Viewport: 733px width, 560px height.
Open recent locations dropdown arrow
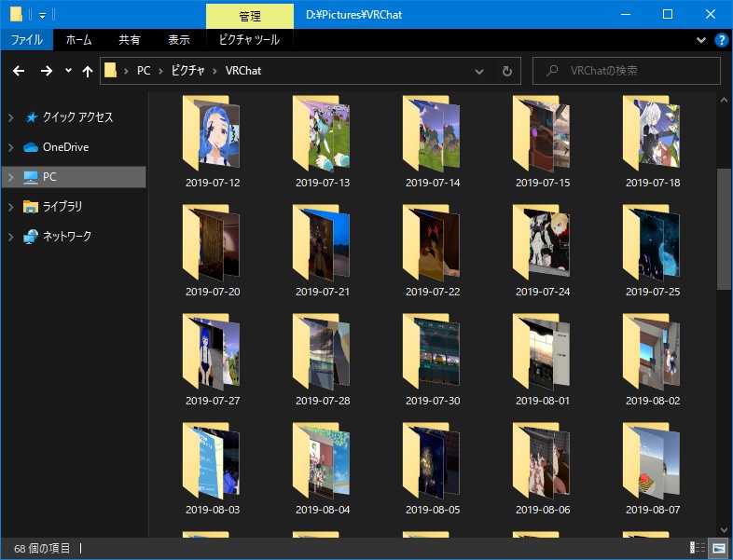(68, 71)
